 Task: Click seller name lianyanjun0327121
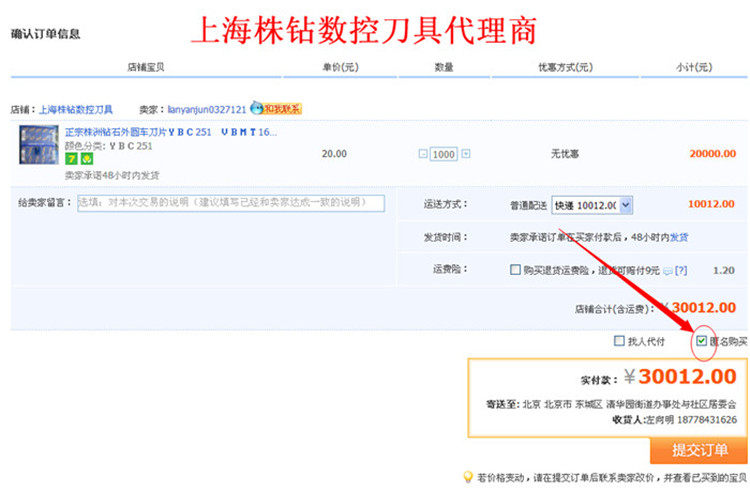pyautogui.click(x=207, y=109)
